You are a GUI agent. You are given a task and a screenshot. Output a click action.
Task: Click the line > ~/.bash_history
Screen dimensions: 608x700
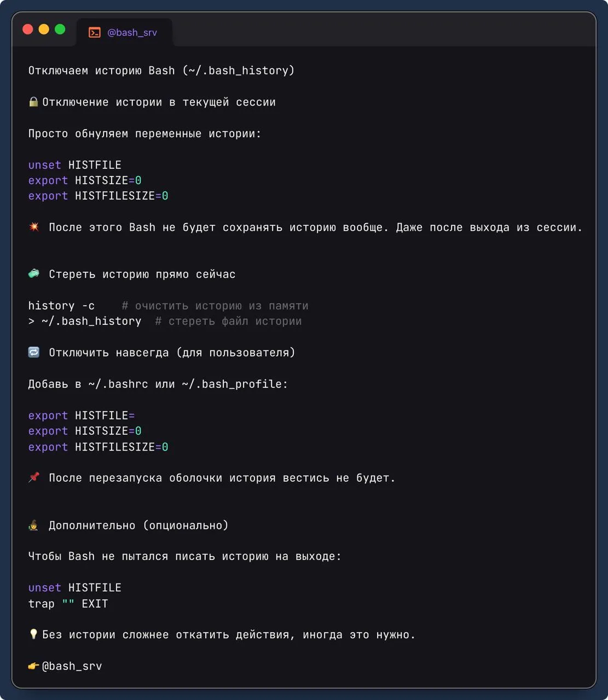point(85,322)
